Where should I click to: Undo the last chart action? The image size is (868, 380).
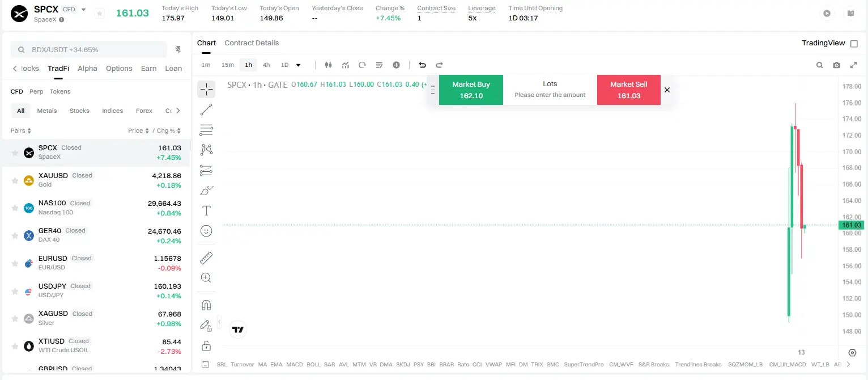(422, 65)
